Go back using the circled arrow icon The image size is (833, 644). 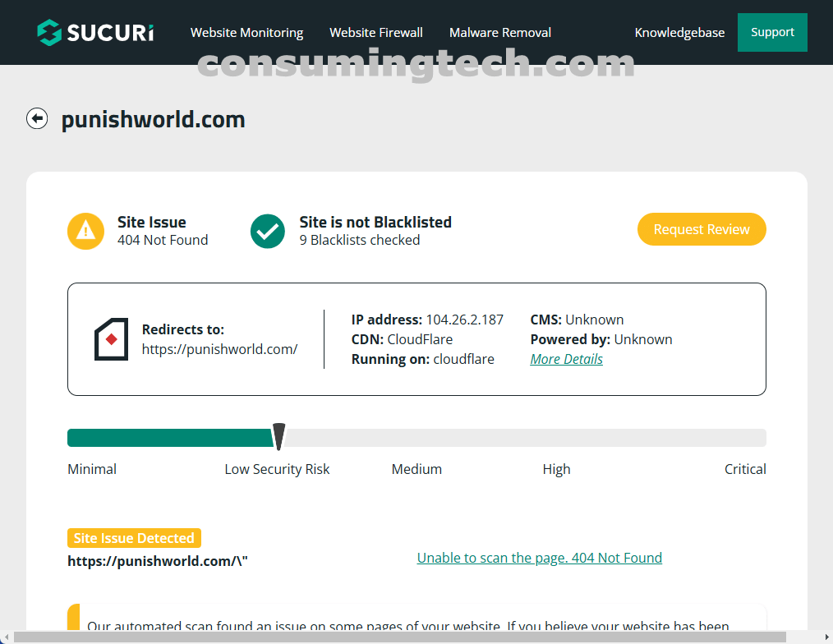[37, 118]
